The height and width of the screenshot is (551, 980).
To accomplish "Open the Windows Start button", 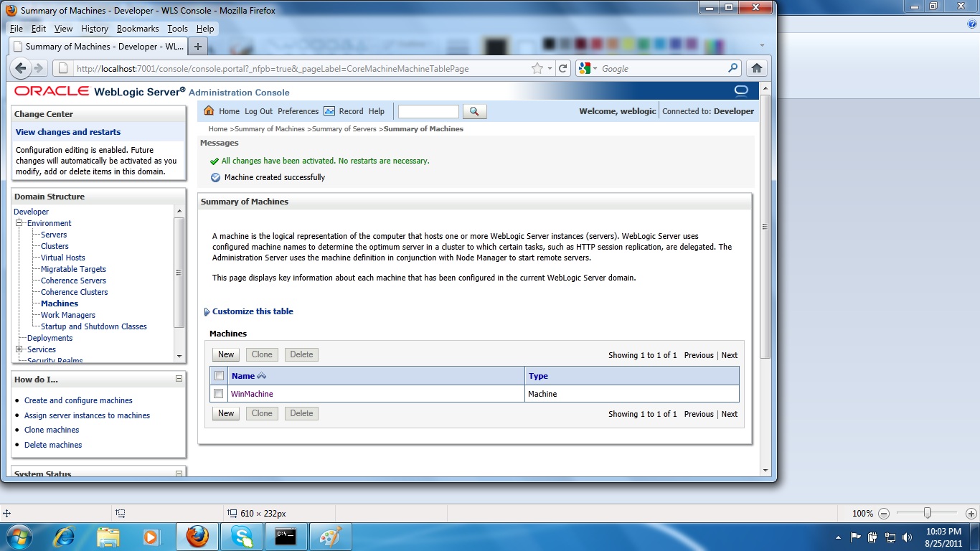I will (x=18, y=536).
